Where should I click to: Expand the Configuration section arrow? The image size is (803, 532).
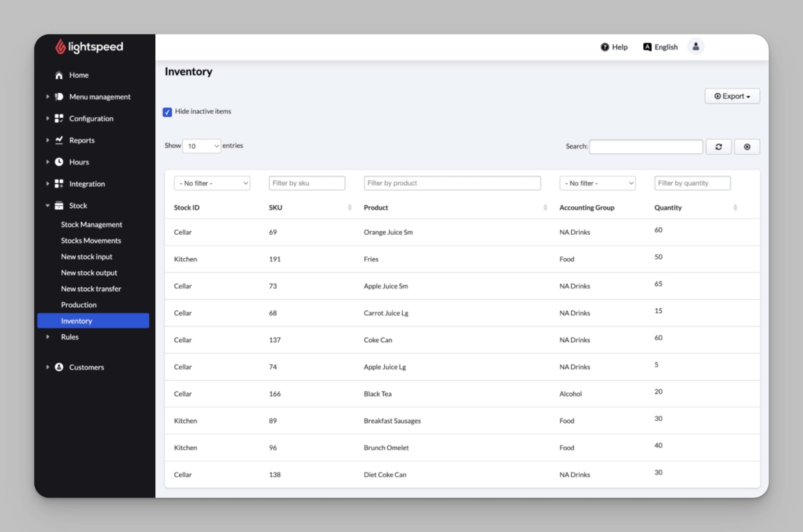point(47,118)
